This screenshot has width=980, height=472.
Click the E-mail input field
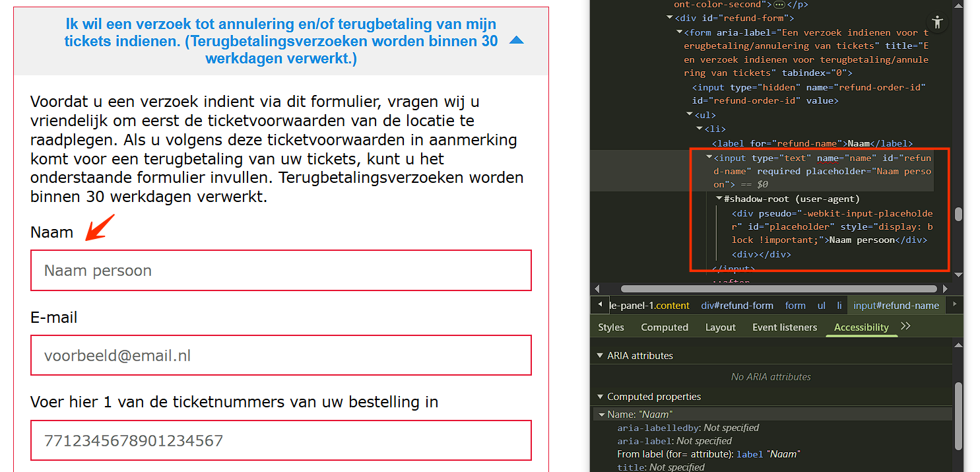tap(280, 356)
